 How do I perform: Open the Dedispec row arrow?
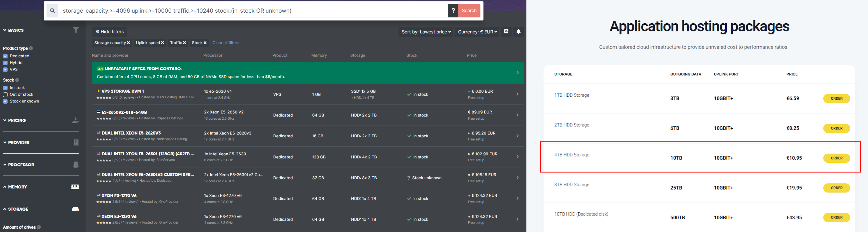point(517,178)
